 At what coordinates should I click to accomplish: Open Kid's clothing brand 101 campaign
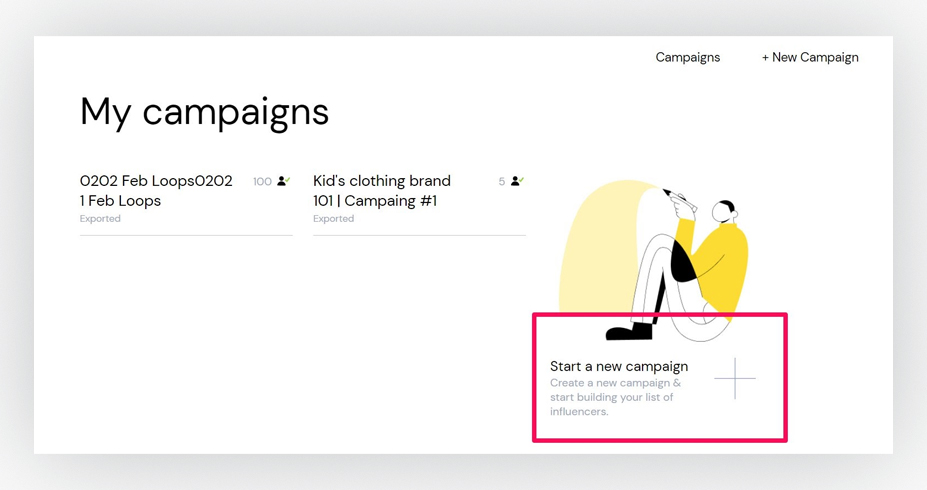382,190
